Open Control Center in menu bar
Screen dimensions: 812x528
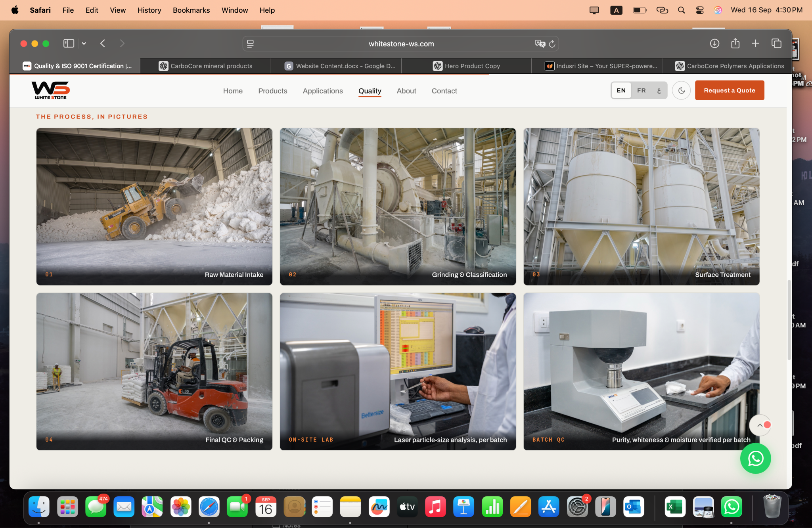coord(700,10)
